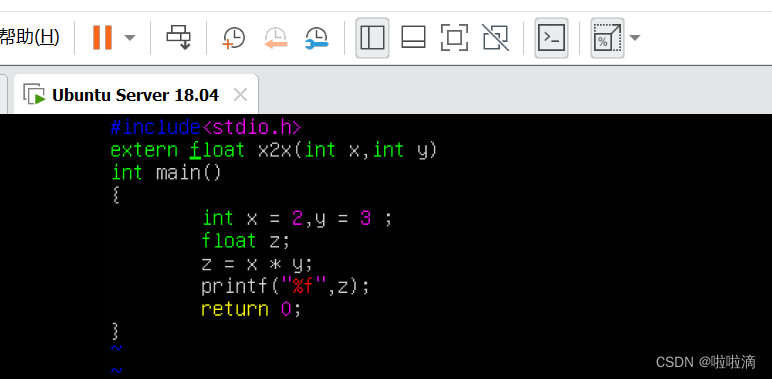Revert the virtual machine to previous snapshot
The width and height of the screenshot is (772, 379).
pos(276,38)
